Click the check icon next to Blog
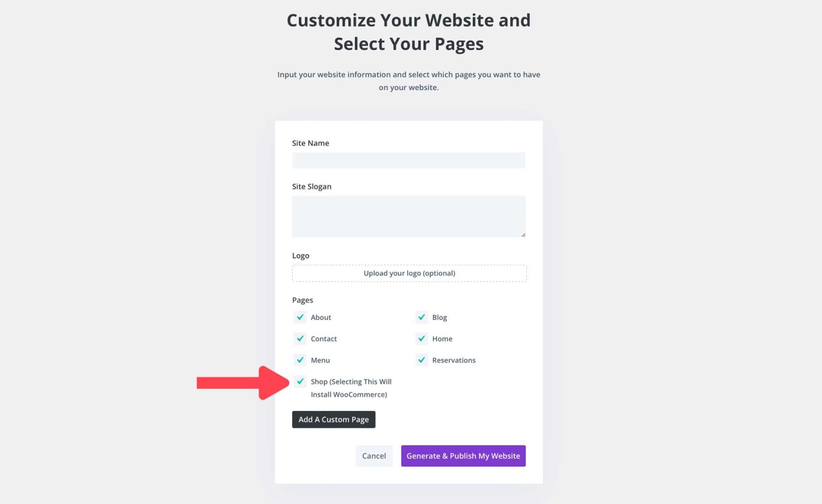This screenshot has height=504, width=822. (x=421, y=317)
